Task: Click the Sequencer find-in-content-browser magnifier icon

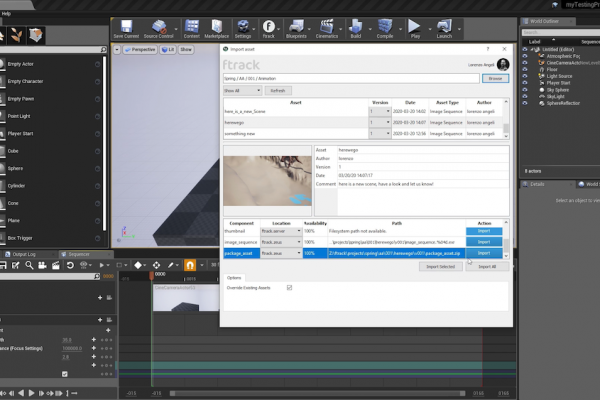Action: 29,265
